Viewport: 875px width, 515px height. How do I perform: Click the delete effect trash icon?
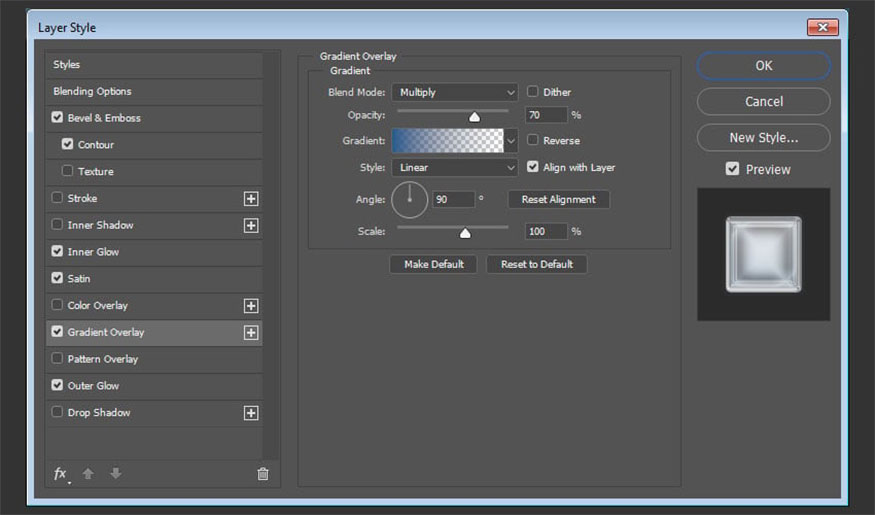(263, 474)
